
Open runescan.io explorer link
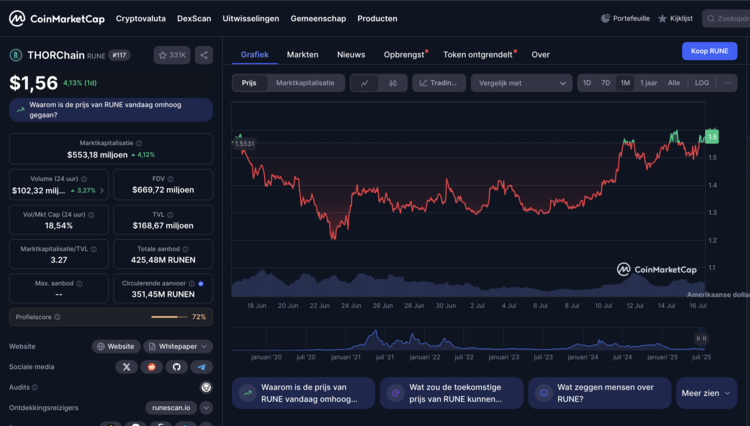[171, 408]
